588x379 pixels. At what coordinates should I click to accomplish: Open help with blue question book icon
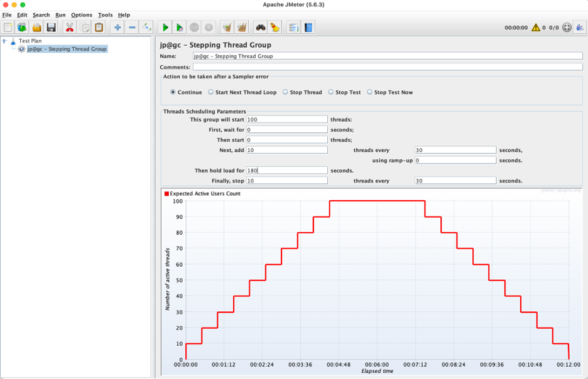coord(308,28)
